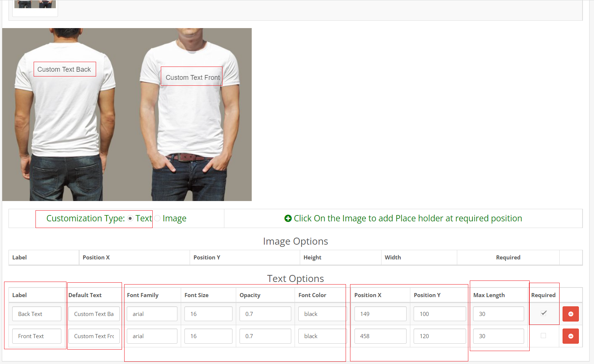This screenshot has width=594, height=364.
Task: Click opacity 0.7 field in Back Text row
Action: point(265,314)
